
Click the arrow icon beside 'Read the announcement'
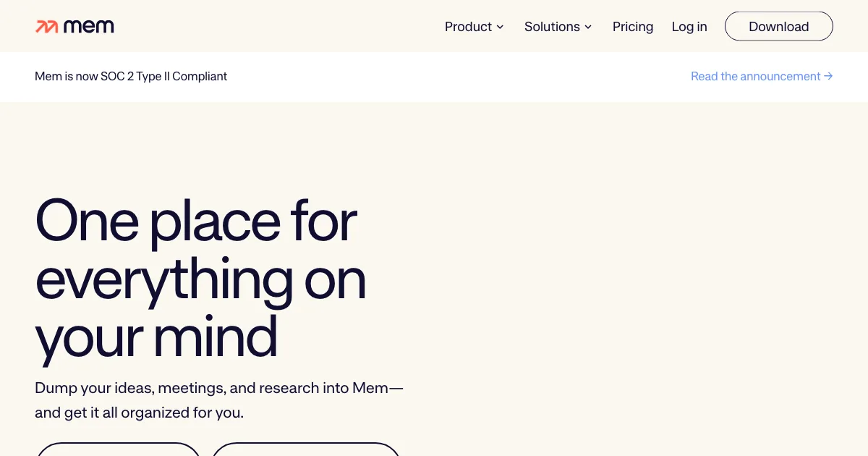tap(828, 76)
